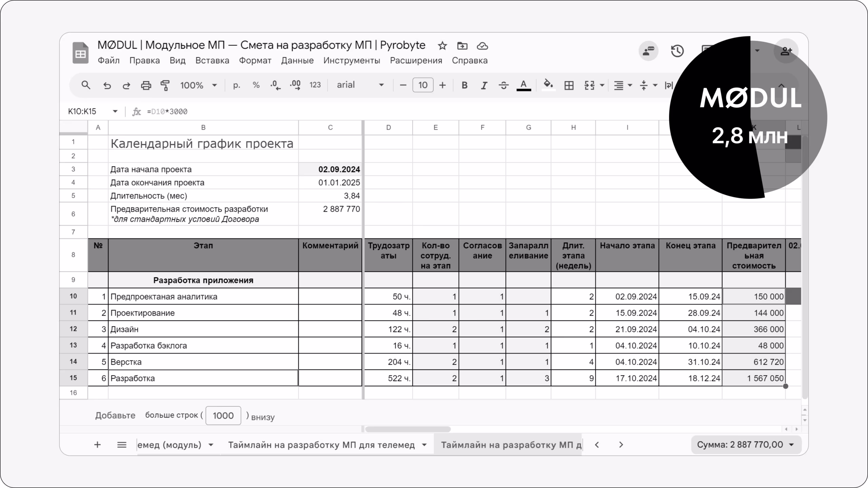Open version history clock icon
This screenshot has height=488, width=868.
677,51
